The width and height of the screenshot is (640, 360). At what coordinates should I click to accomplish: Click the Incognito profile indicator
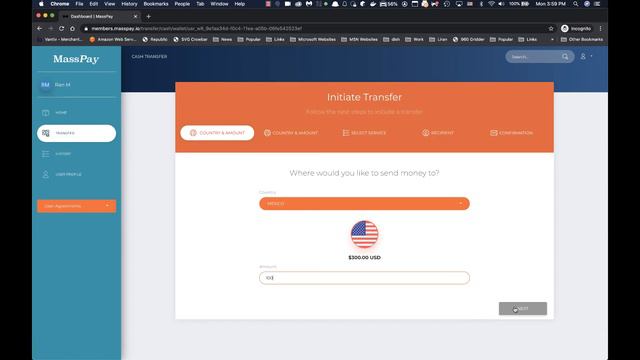point(576,29)
